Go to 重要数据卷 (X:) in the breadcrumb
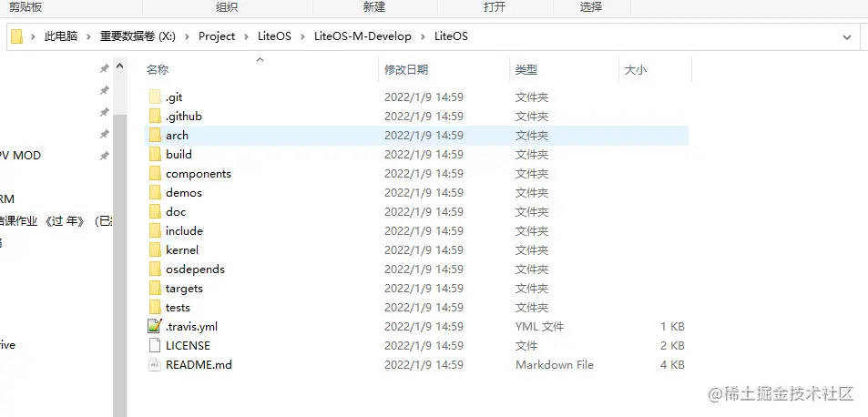 [x=138, y=36]
